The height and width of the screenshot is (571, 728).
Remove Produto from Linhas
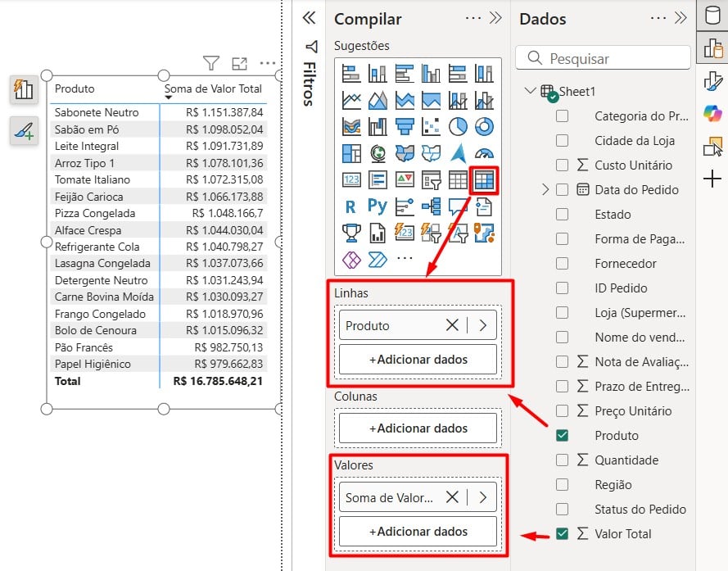(452, 325)
